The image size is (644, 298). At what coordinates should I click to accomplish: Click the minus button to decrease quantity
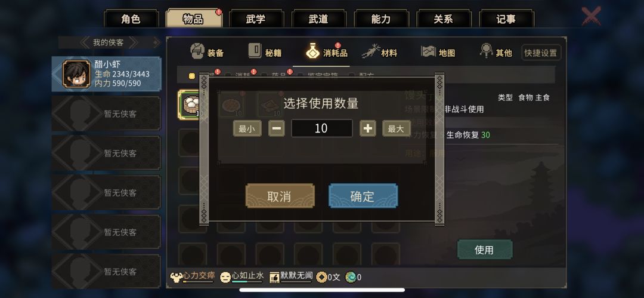click(x=277, y=128)
